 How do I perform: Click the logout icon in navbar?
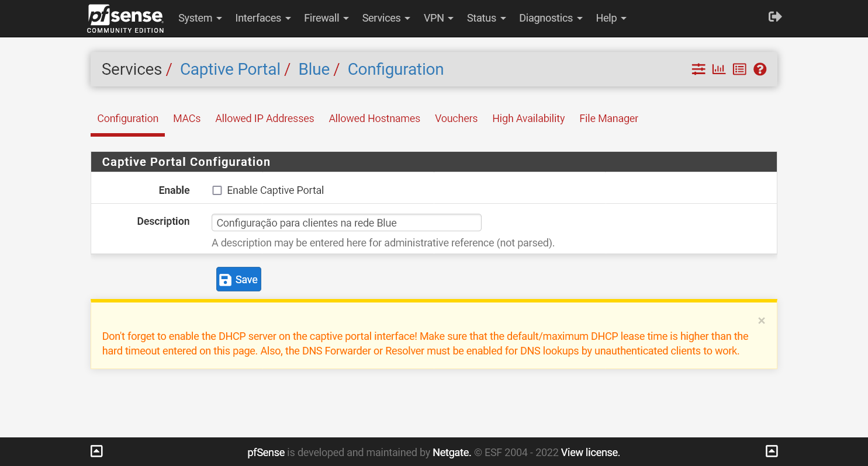774,17
